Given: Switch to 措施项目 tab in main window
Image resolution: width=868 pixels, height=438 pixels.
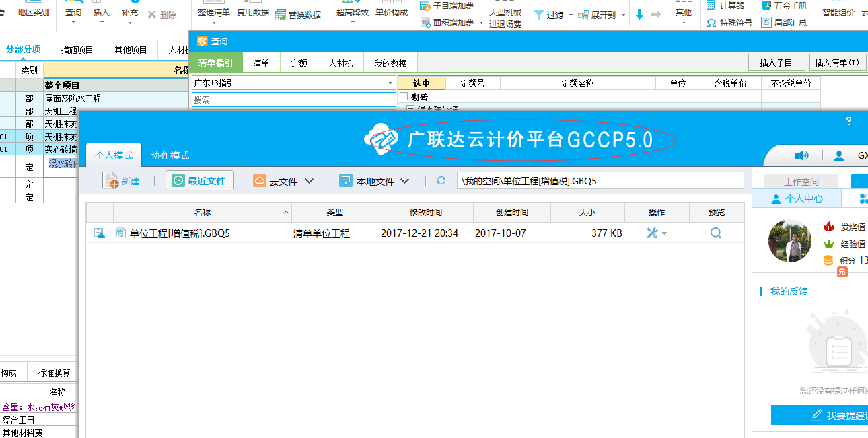Looking at the screenshot, I should [x=77, y=49].
